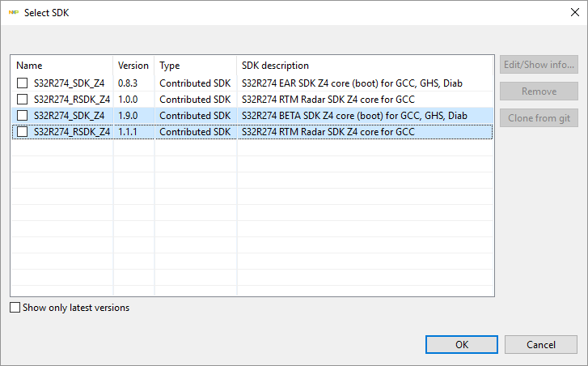Viewport: 588px width, 366px height.
Task: Toggle Show only latest versions
Action: click(15, 308)
